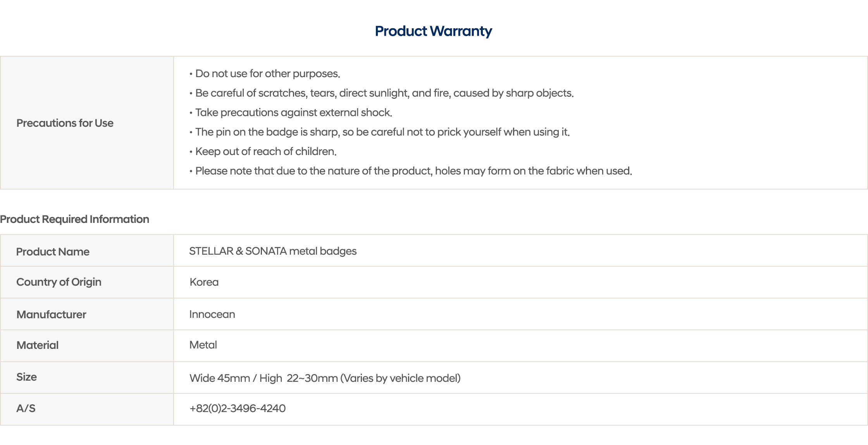The height and width of the screenshot is (445, 868).
Task: Select the Innocean manufacturer value
Action: pyautogui.click(x=212, y=314)
